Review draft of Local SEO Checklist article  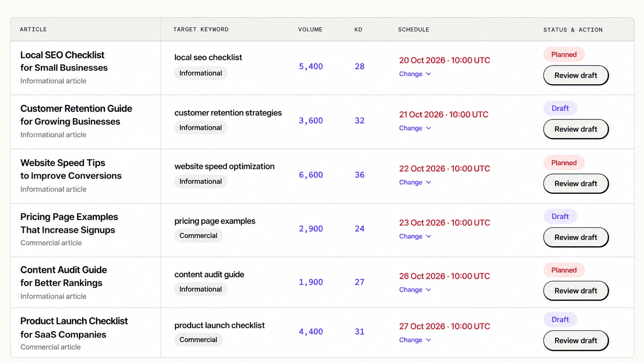pyautogui.click(x=576, y=75)
